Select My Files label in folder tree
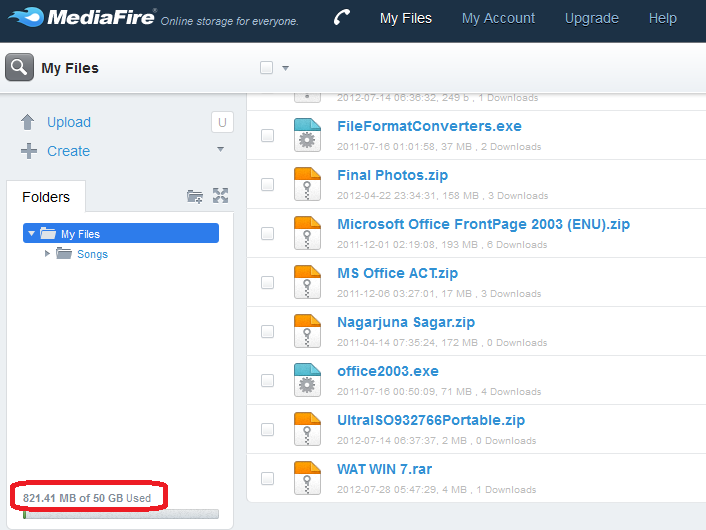 (80, 234)
